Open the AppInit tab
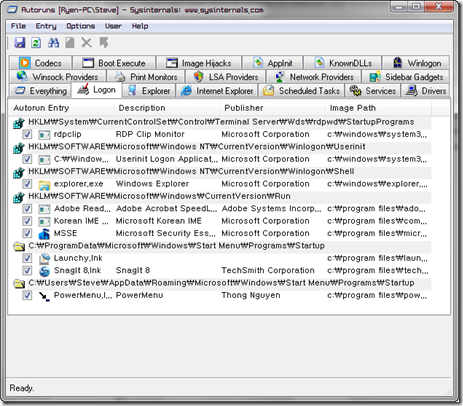Screen dimensions: 463x406 pos(272,63)
